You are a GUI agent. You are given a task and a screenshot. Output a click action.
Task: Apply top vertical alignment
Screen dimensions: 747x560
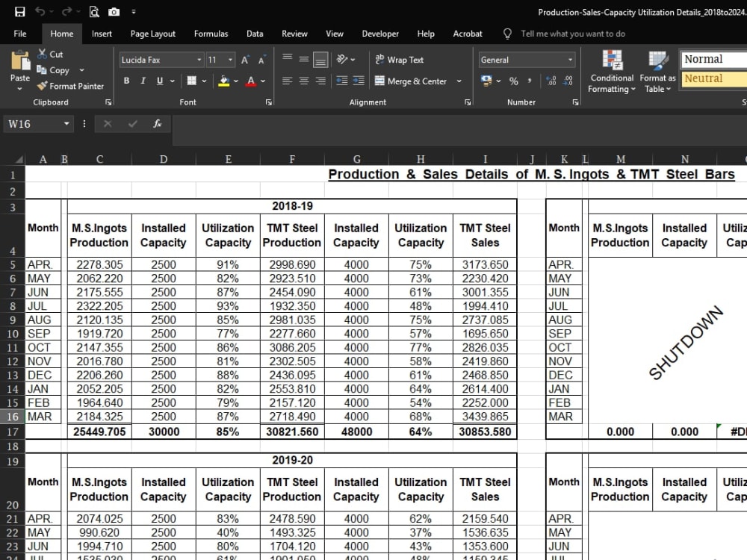click(x=287, y=57)
